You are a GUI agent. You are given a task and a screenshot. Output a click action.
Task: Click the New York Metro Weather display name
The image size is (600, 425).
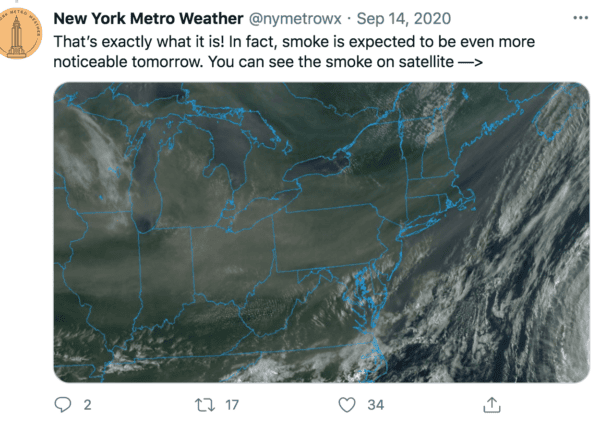click(x=148, y=18)
